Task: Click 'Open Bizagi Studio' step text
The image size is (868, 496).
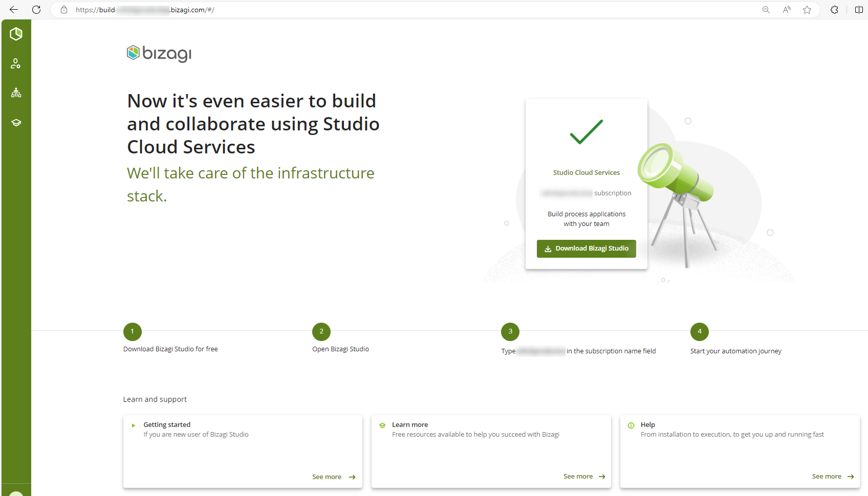Action: pos(340,349)
